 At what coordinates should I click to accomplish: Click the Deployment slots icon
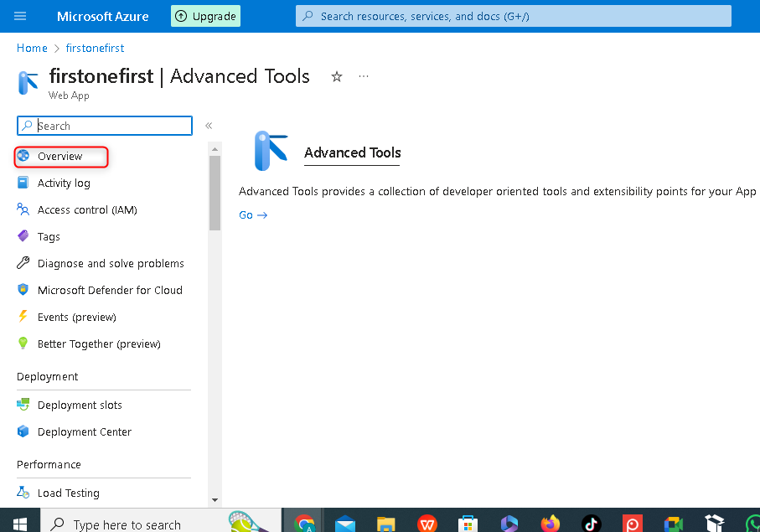pyautogui.click(x=23, y=404)
